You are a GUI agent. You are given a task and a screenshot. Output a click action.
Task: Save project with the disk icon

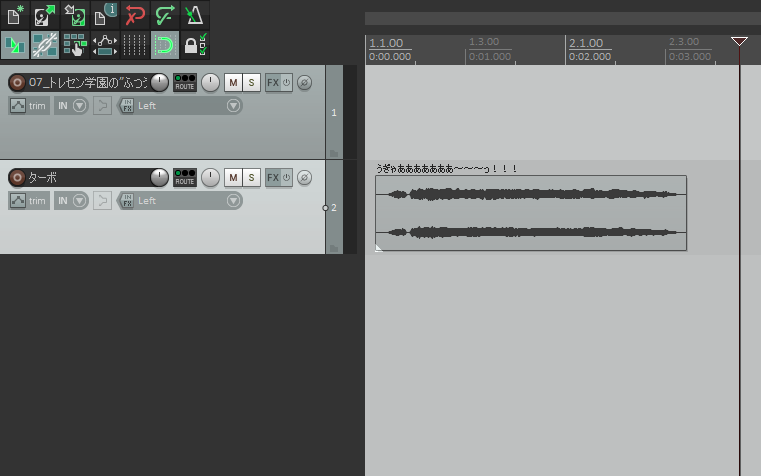tap(75, 15)
